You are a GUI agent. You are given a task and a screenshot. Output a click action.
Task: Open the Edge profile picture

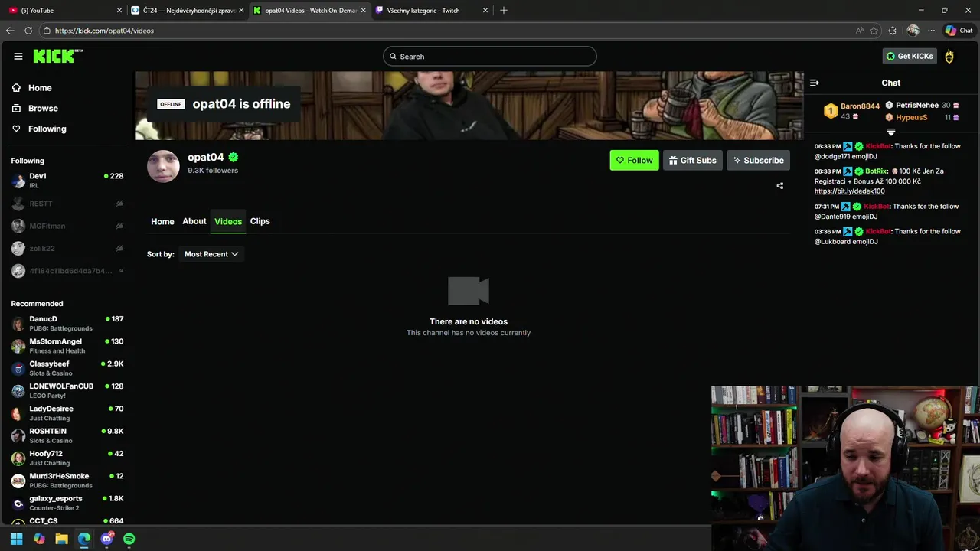pyautogui.click(x=913, y=31)
